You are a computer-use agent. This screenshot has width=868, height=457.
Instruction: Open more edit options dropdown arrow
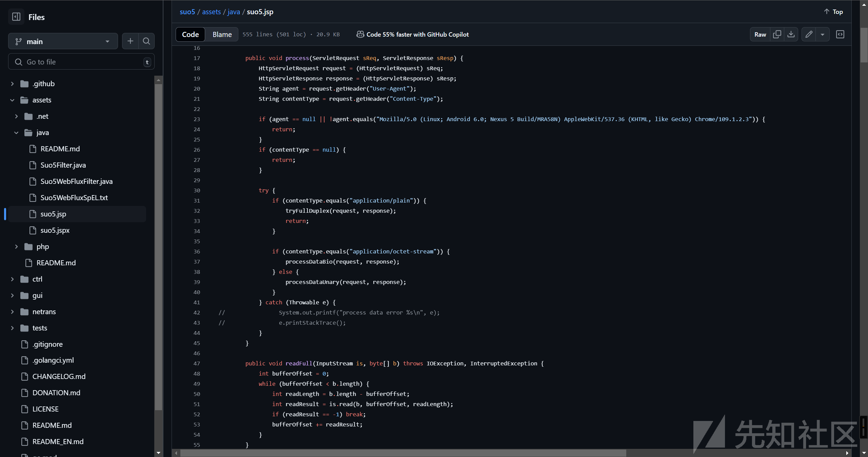click(x=823, y=34)
